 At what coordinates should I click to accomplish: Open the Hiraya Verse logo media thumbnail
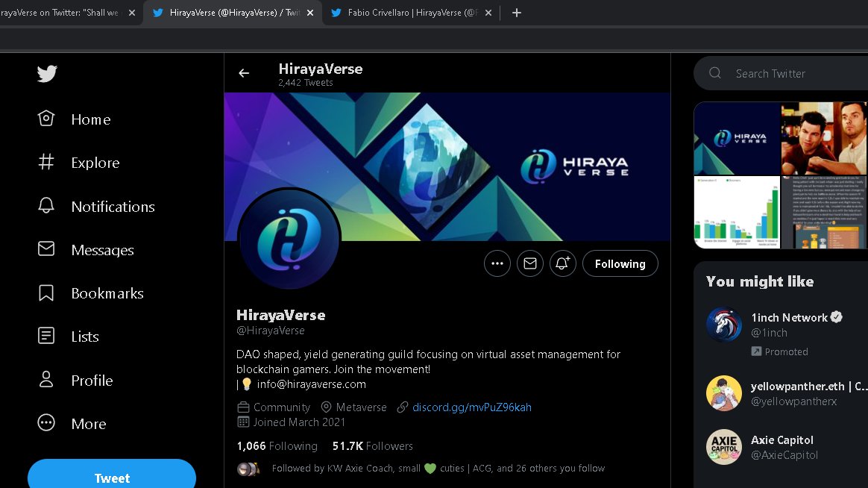737,139
